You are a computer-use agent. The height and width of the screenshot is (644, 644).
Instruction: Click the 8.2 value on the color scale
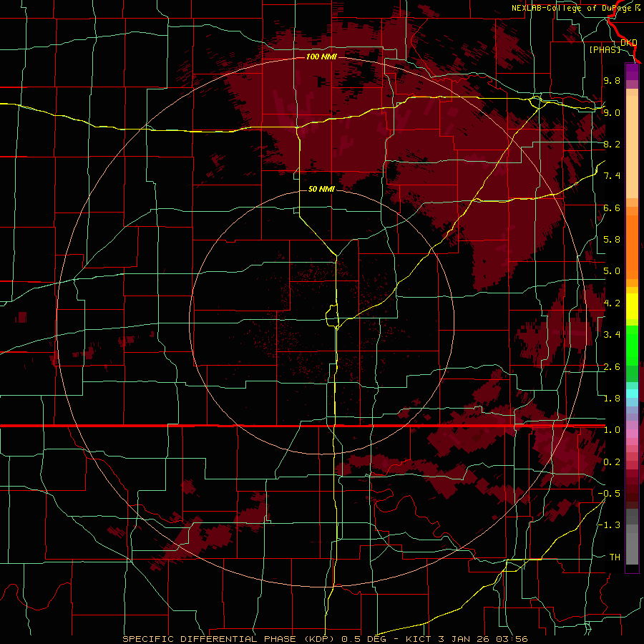point(612,144)
